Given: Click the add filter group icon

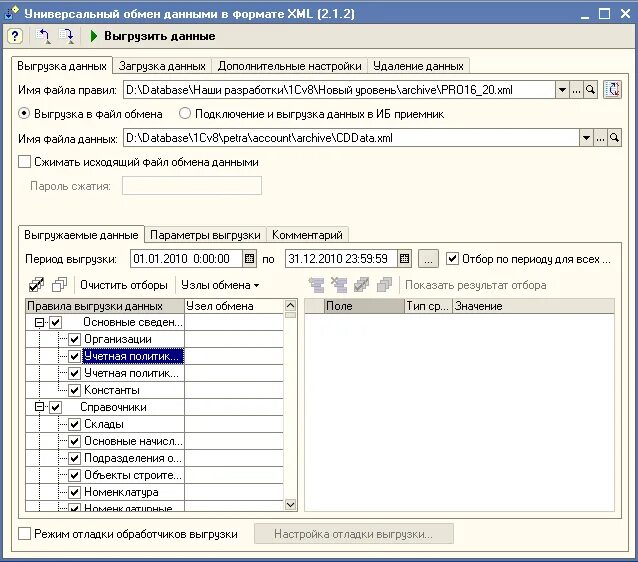Looking at the screenshot, I should (x=316, y=285).
